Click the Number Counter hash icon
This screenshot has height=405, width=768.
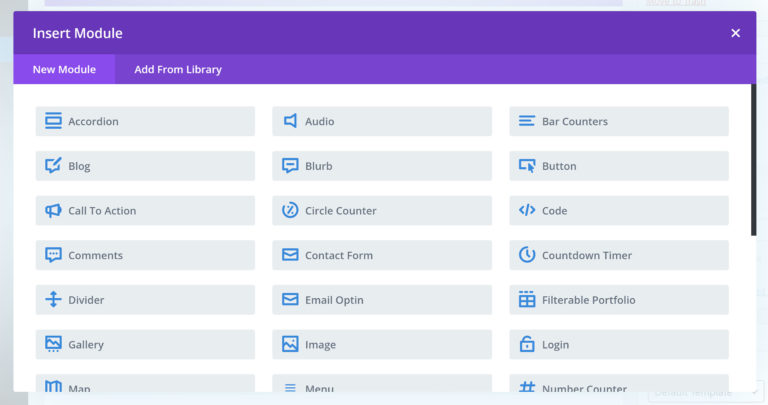click(527, 387)
